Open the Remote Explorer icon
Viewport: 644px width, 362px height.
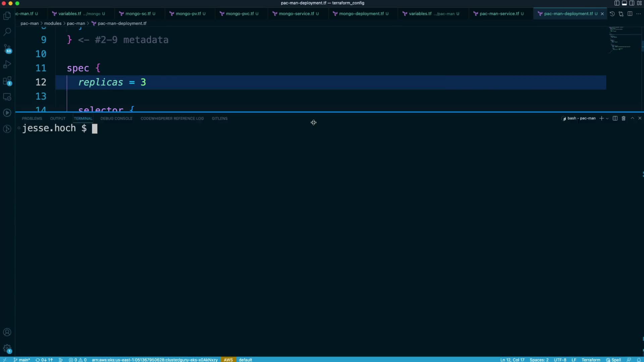point(7,97)
